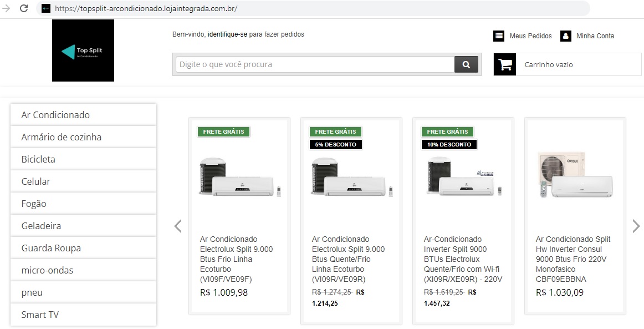Open the Minha Conta link
644x329 pixels.
(x=595, y=36)
